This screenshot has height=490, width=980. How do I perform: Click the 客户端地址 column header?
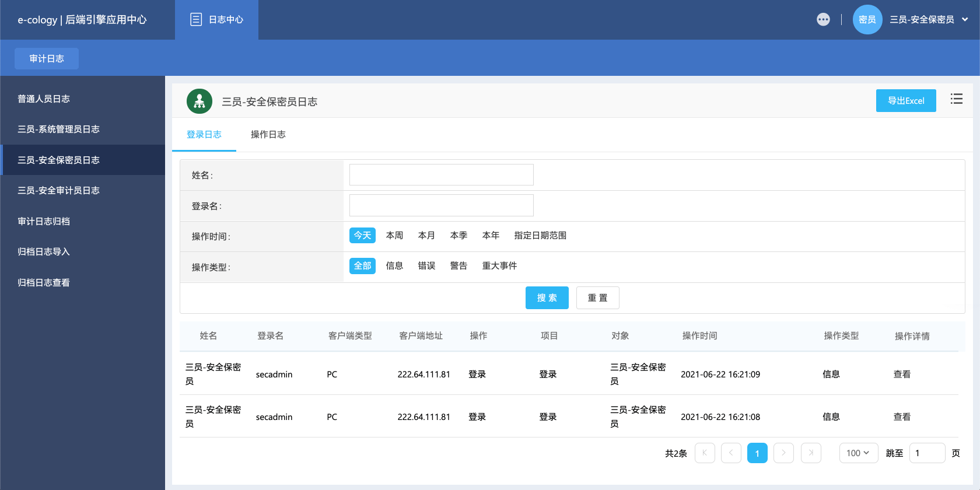point(421,335)
